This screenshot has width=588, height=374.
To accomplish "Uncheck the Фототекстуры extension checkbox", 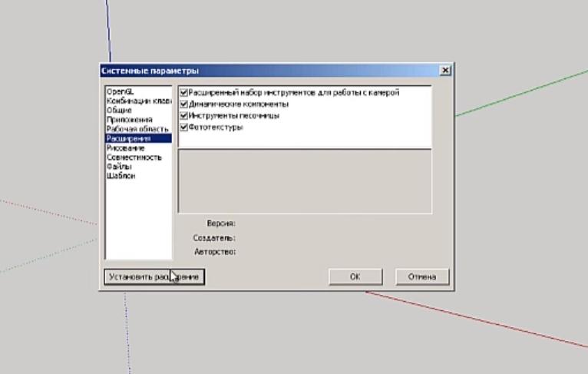I will tap(183, 127).
